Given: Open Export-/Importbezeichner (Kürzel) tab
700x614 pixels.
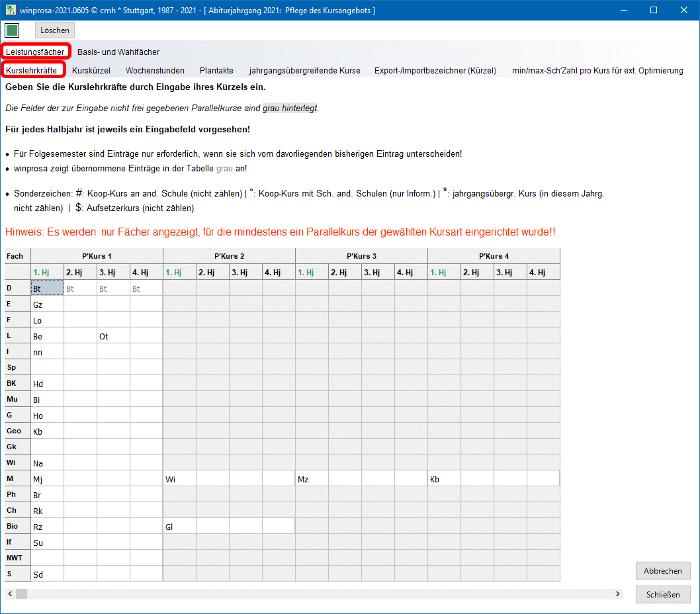Looking at the screenshot, I should (435, 71).
